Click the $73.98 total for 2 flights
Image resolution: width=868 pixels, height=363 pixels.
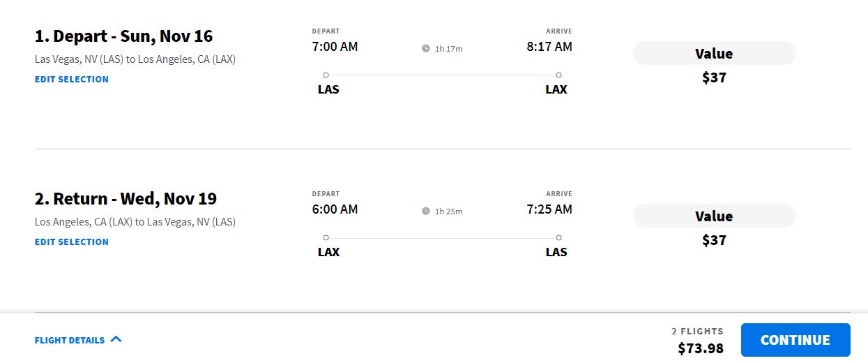(700, 348)
